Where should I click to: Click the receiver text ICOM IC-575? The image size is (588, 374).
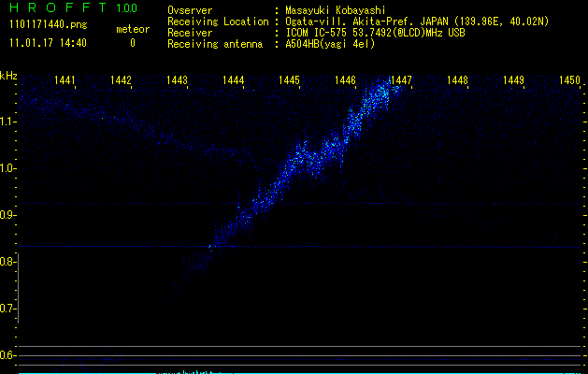[x=316, y=33]
